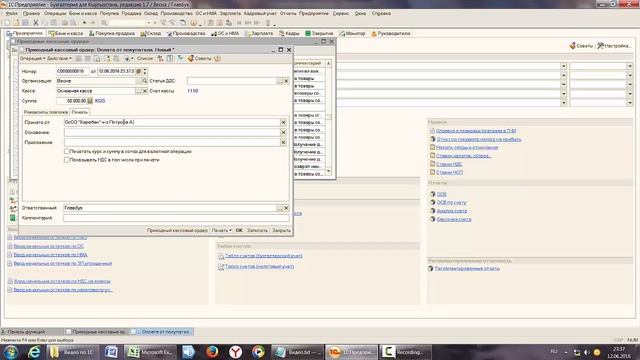Switch to the Печать tab

tap(79, 112)
